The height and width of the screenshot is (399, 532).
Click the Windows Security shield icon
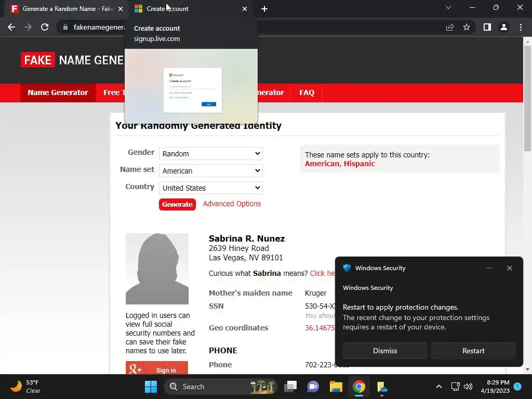click(347, 268)
